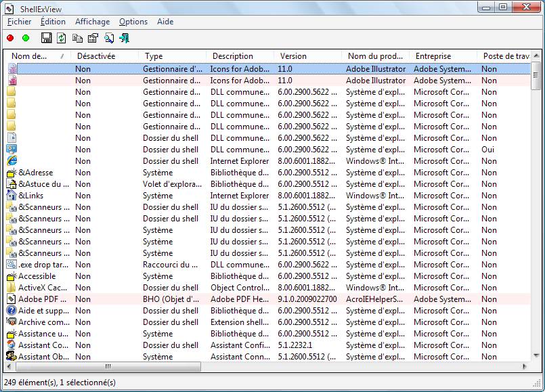
Task: Enable selected items with the green dot
Action: (26, 38)
